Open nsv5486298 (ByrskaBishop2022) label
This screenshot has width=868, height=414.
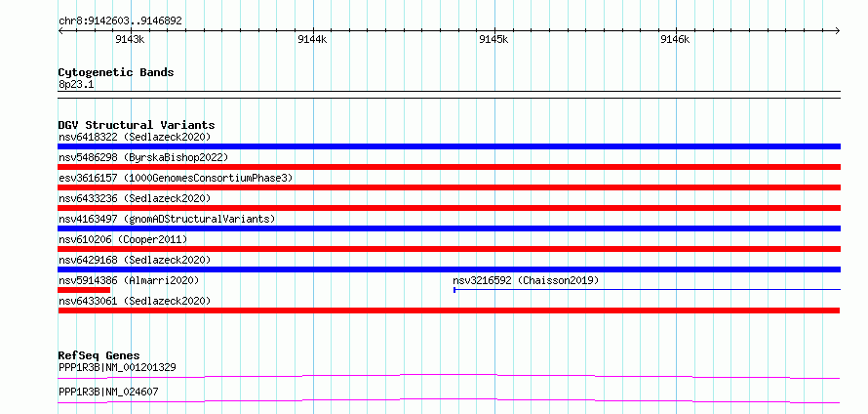pyautogui.click(x=143, y=157)
